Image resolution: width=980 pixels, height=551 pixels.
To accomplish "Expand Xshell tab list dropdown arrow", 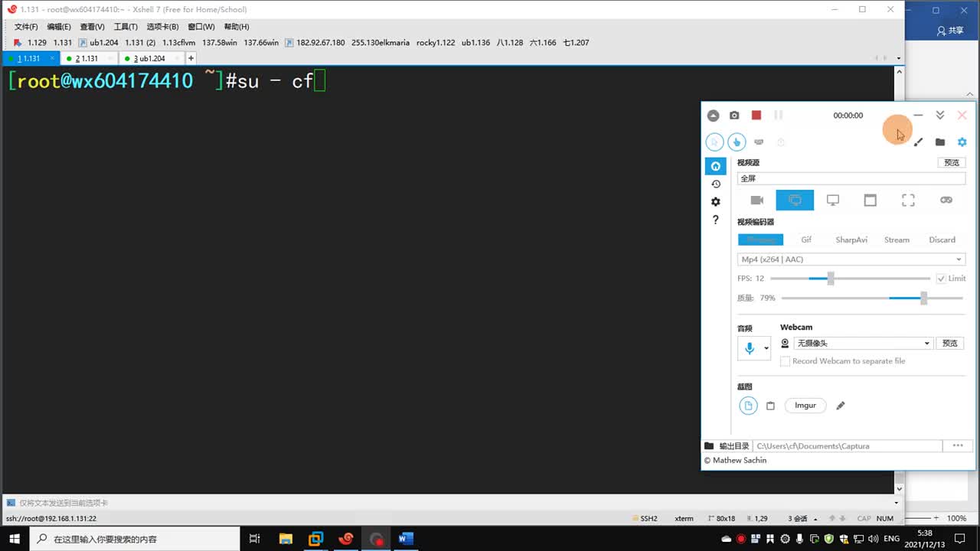I will 899,58.
